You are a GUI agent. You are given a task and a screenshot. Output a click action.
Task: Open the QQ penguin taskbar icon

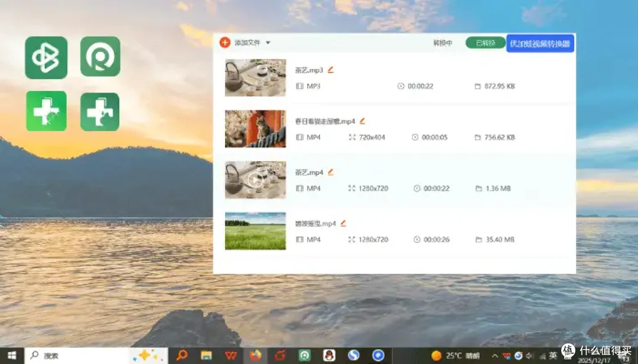(x=329, y=356)
